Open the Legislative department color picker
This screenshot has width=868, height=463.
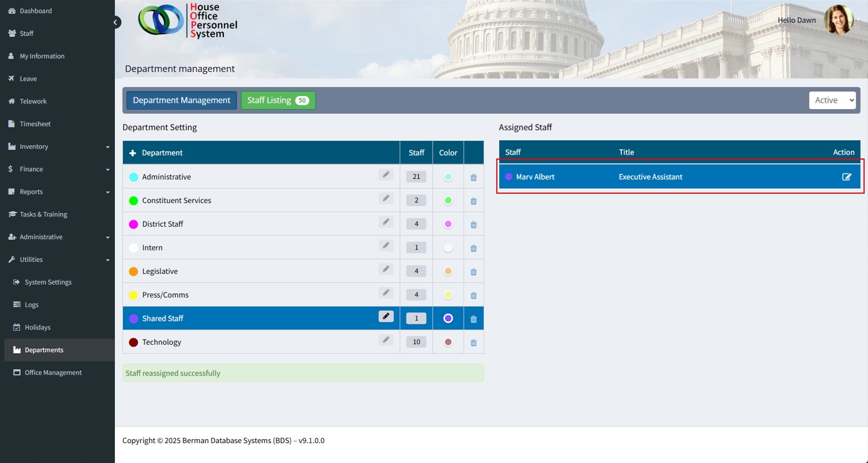(x=448, y=272)
